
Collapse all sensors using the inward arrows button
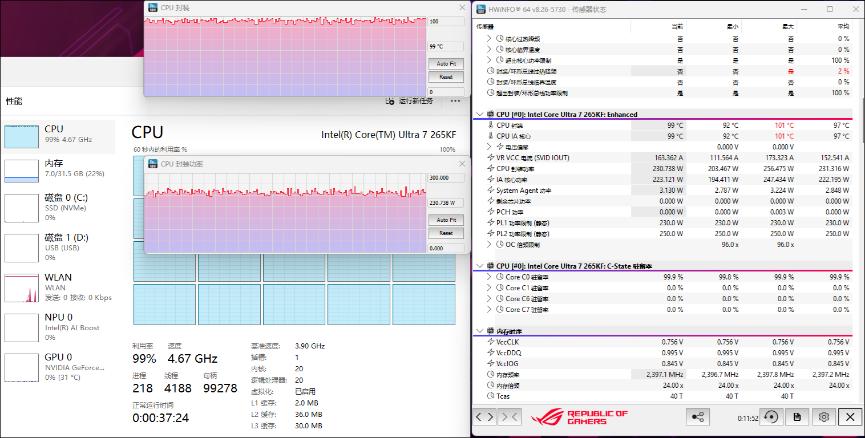click(509, 417)
